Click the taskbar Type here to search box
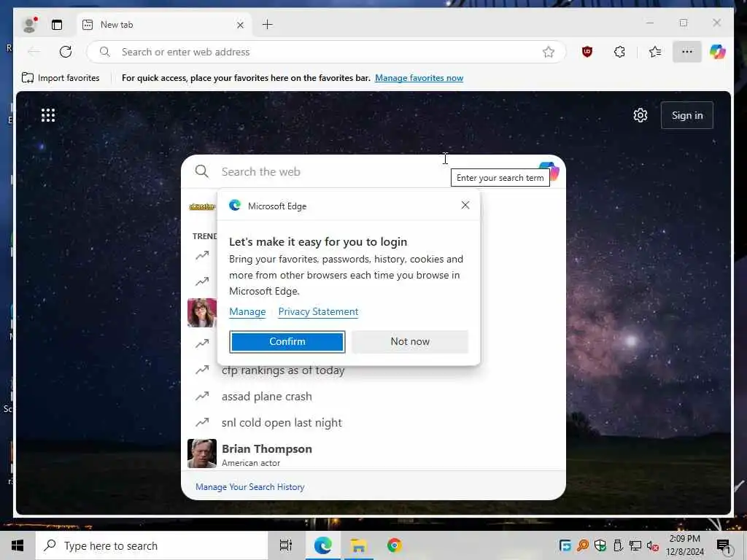 point(152,545)
